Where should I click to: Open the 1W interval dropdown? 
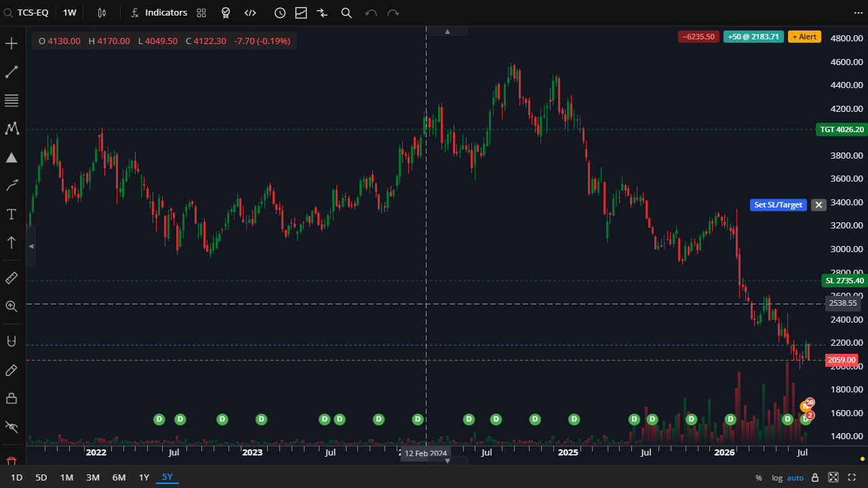(70, 13)
